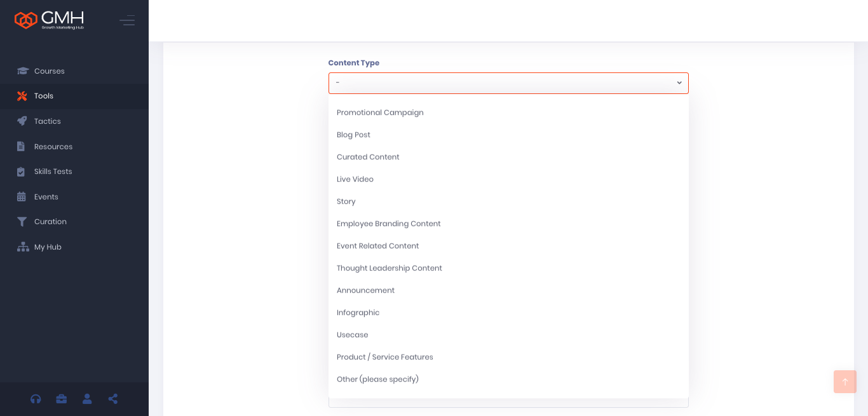Choose Thought Leadership Content
Viewport: 868px width, 416px height.
508,268
